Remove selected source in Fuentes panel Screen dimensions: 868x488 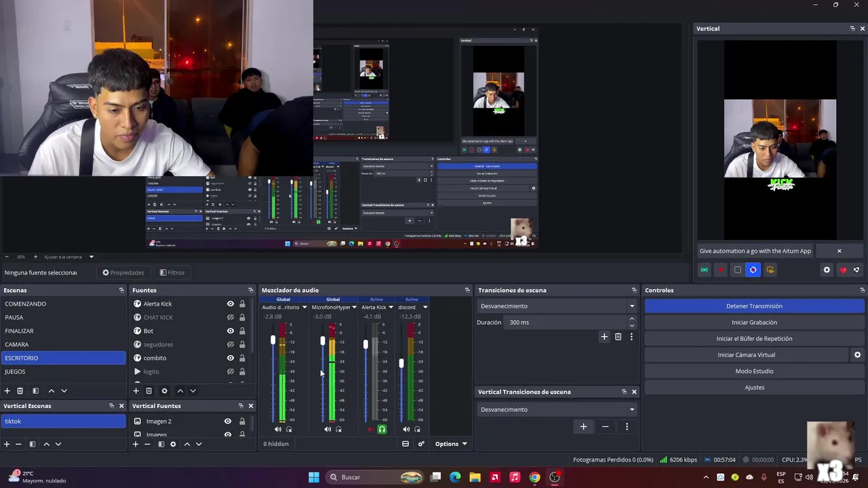click(149, 390)
